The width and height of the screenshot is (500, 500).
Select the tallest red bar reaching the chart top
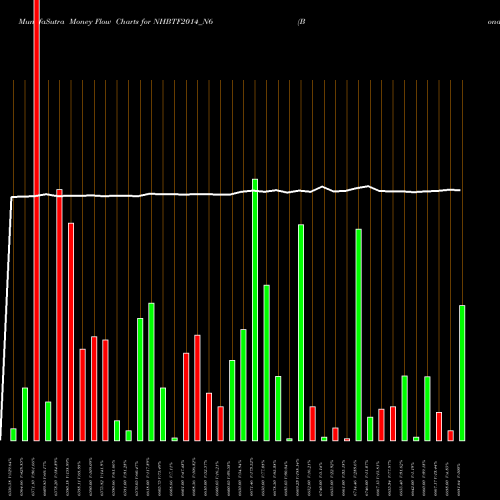point(37,220)
